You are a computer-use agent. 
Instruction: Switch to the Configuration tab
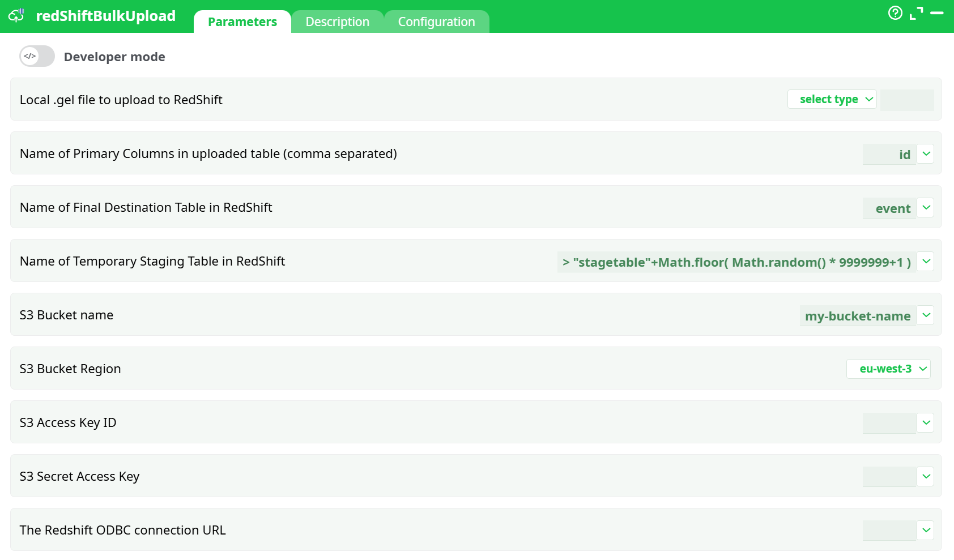[436, 22]
